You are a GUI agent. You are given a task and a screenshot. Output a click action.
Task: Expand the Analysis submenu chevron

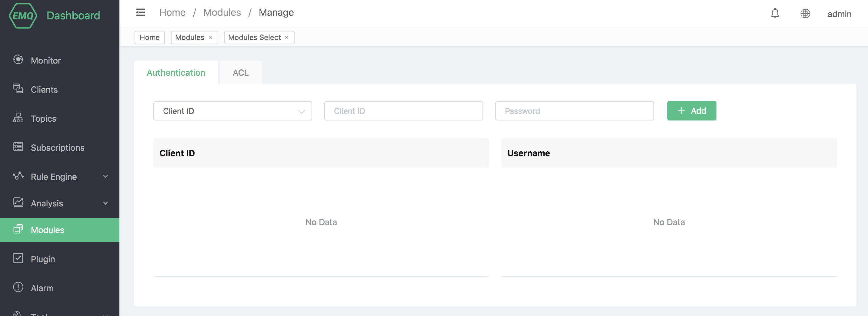tap(105, 203)
